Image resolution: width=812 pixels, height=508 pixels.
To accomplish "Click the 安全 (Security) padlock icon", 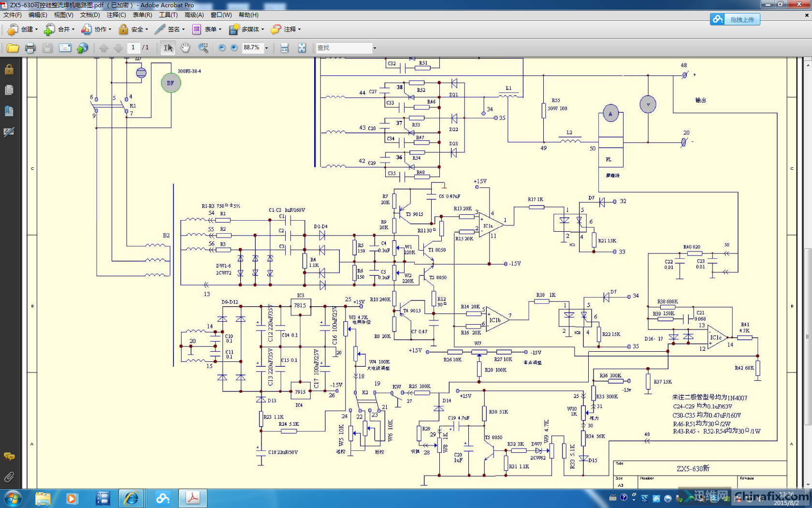I will click(x=123, y=30).
